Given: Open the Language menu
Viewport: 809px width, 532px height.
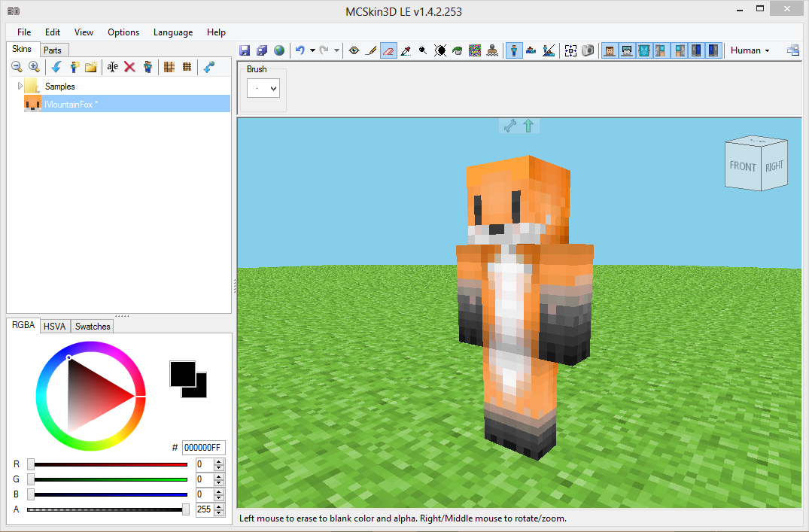Looking at the screenshot, I should (x=173, y=32).
